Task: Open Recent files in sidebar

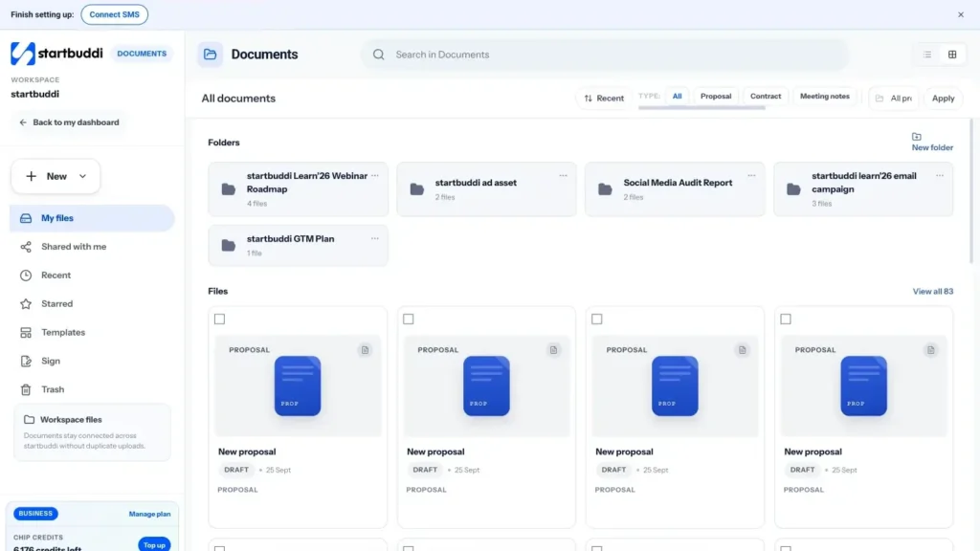Action: pyautogui.click(x=92, y=275)
